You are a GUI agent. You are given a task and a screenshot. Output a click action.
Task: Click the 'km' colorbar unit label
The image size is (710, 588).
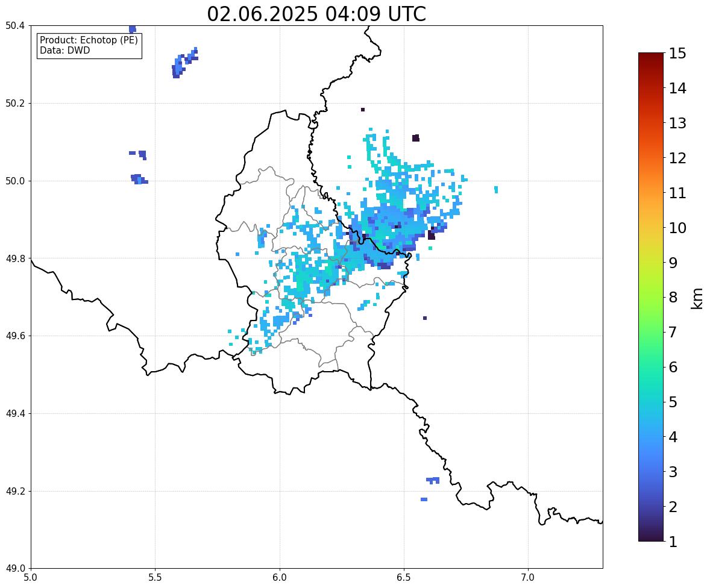pyautogui.click(x=697, y=298)
